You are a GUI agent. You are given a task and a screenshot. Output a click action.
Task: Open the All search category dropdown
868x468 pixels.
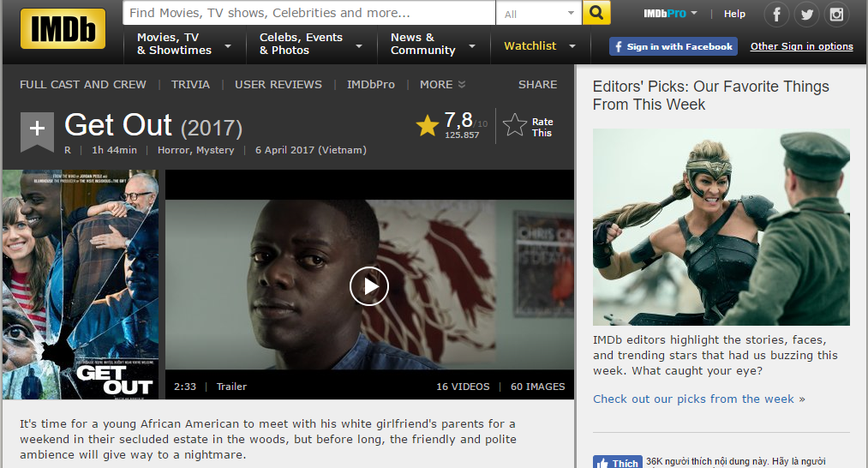(539, 14)
